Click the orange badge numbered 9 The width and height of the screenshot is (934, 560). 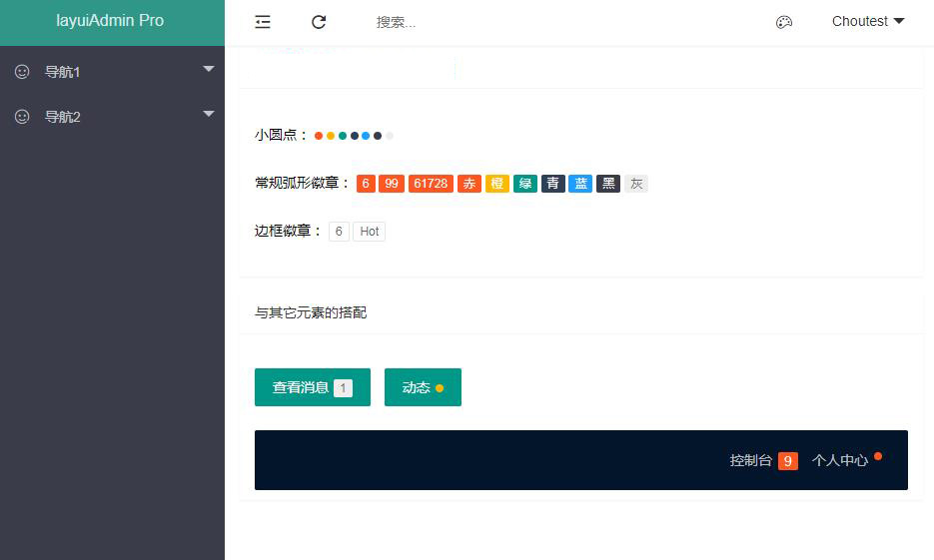click(788, 461)
